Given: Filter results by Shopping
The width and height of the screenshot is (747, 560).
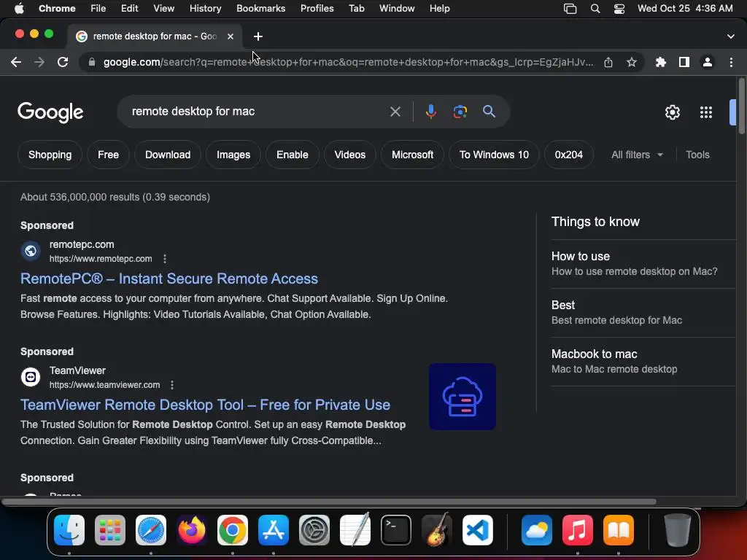Looking at the screenshot, I should point(50,155).
